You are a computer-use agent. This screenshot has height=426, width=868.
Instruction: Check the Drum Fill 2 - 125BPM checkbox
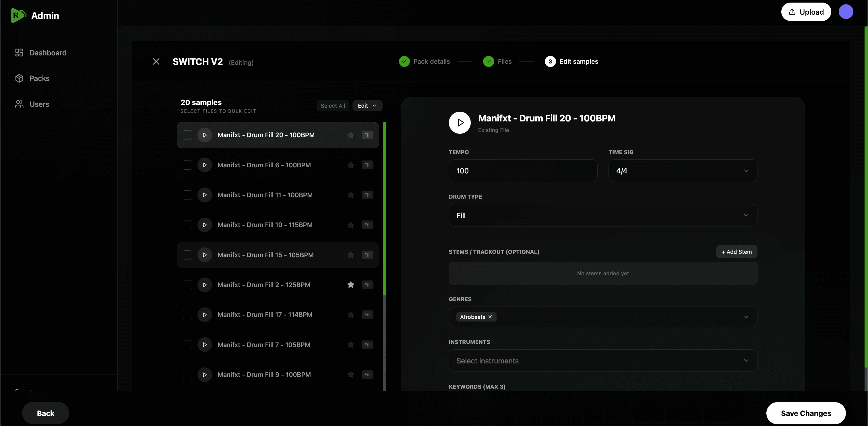[x=187, y=285]
